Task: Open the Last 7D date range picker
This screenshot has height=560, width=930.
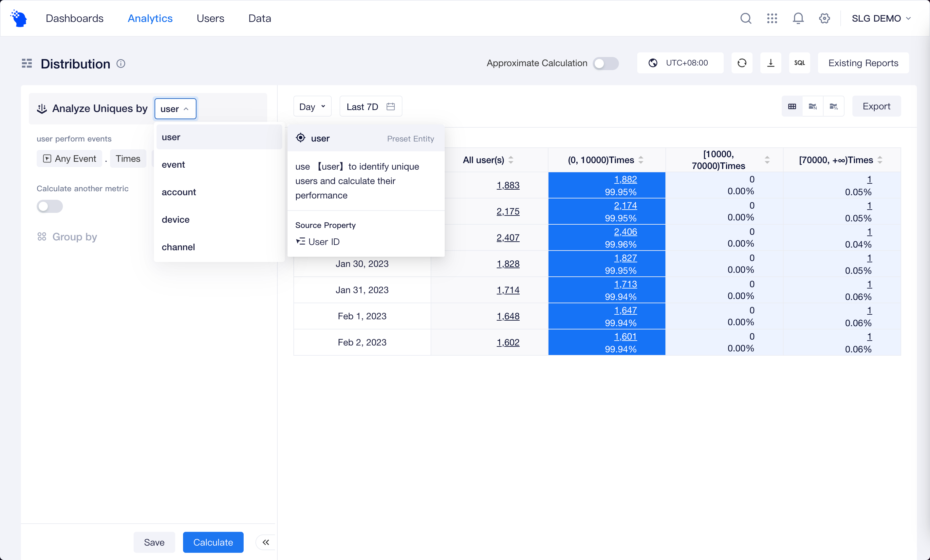Action: [x=371, y=106]
